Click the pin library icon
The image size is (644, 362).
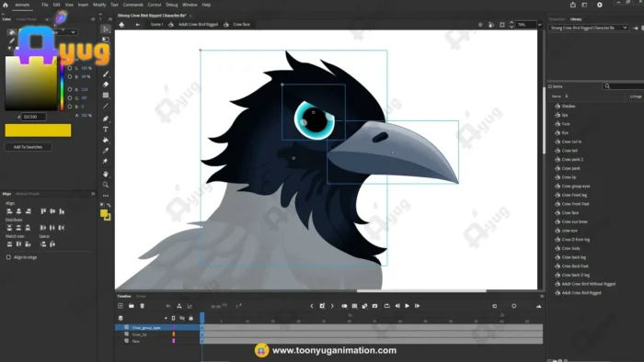(x=636, y=28)
